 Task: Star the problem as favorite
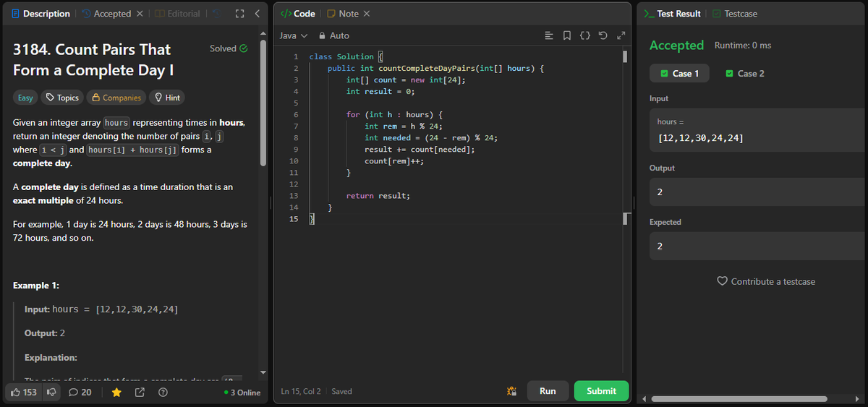pyautogui.click(x=116, y=392)
